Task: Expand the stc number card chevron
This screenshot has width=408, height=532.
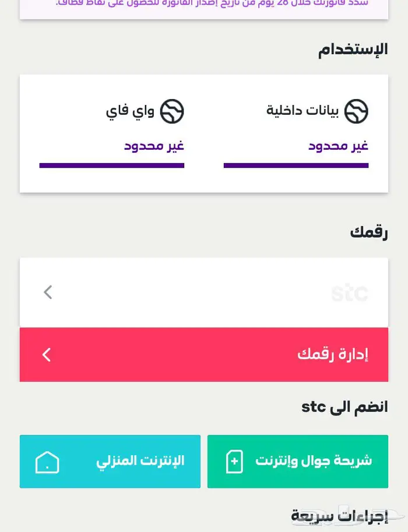Action: (x=48, y=292)
